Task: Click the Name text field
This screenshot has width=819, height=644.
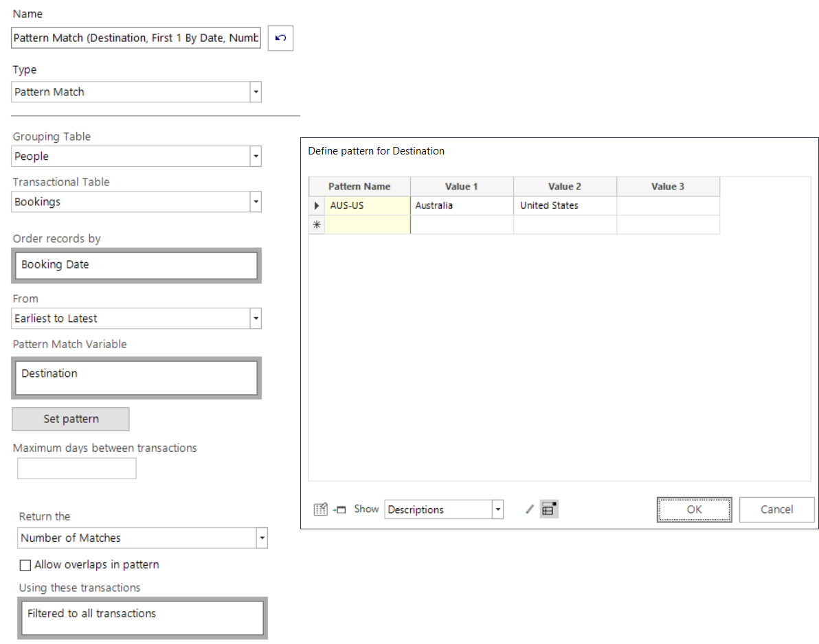Action: (x=136, y=38)
